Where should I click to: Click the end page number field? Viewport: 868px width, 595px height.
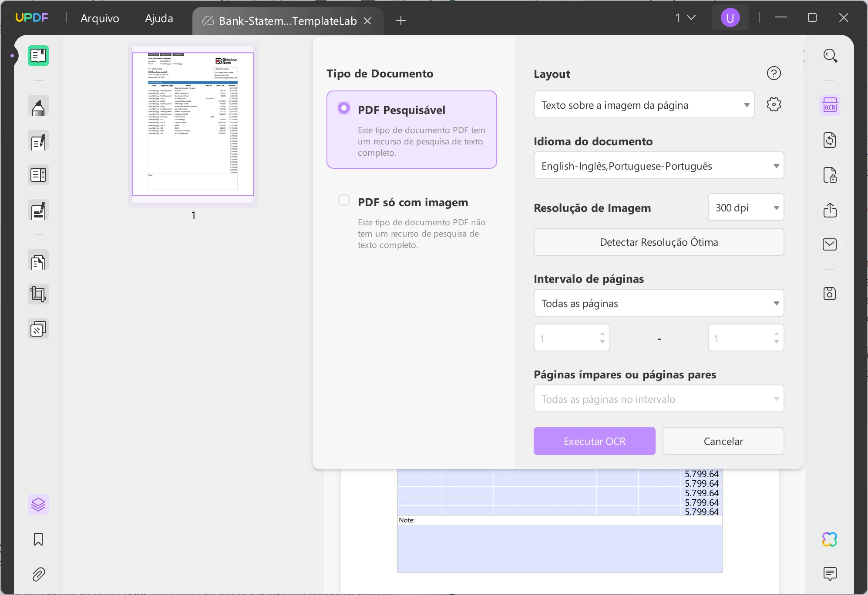point(746,338)
